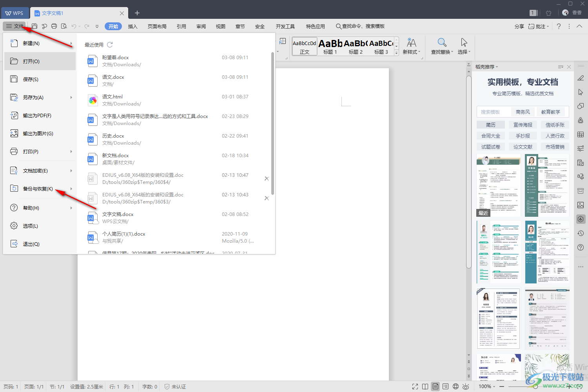Switch to the 页面布局 tab
588x392 pixels.
157,26
